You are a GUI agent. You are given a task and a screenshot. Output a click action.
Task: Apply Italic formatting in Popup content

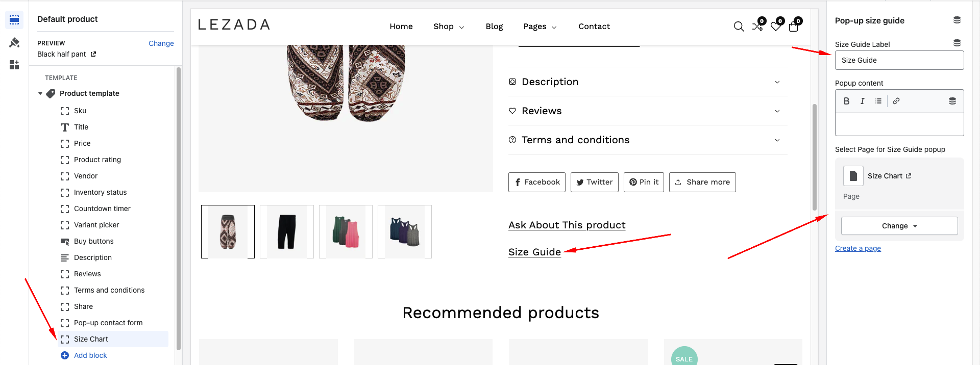[x=862, y=100]
